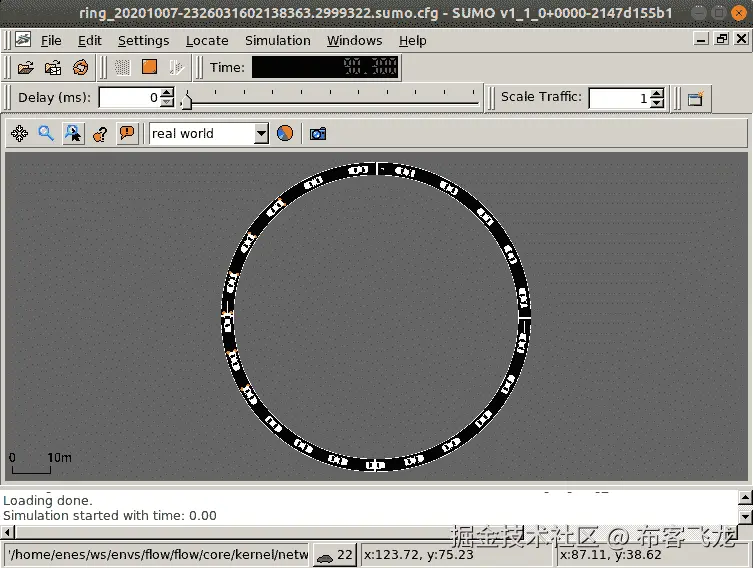Click the Scale Traffic input field
Screen dimensions: 753x568
point(620,98)
